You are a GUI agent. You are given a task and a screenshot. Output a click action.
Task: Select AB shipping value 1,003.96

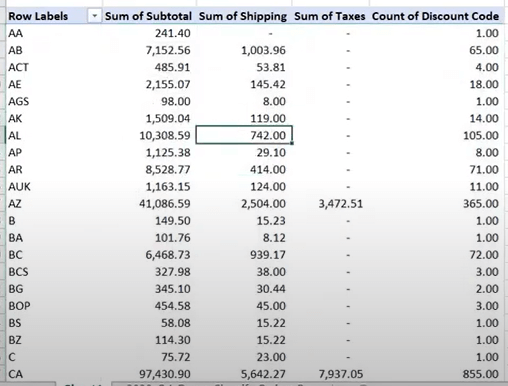(x=263, y=50)
